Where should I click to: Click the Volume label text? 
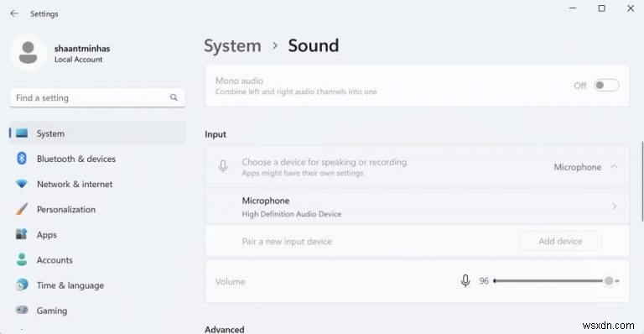[x=231, y=281]
